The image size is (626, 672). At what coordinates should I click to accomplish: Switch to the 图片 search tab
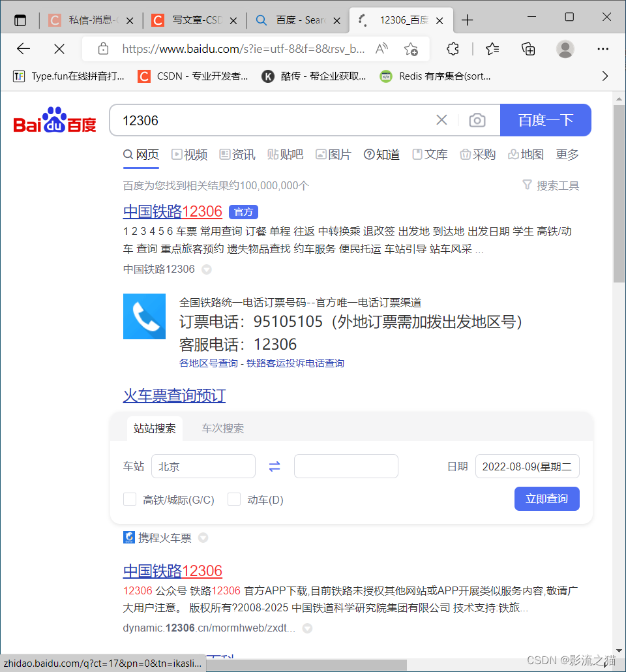pos(333,154)
